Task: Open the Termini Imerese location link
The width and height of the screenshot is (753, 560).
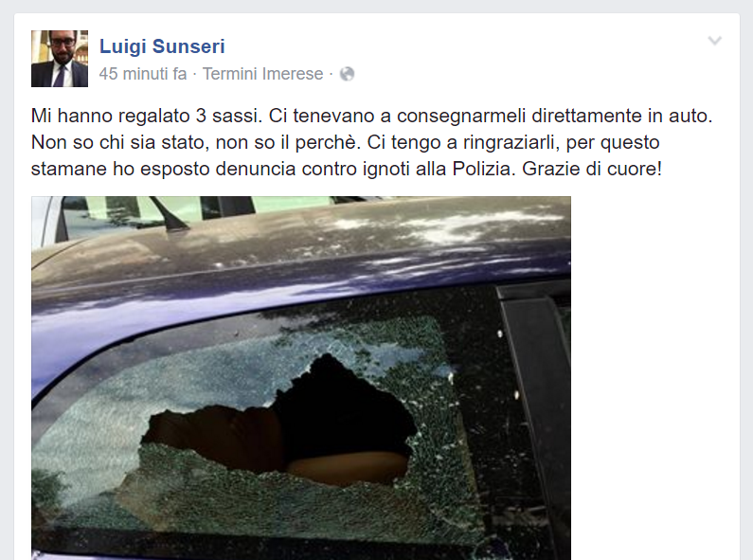Action: tap(262, 74)
